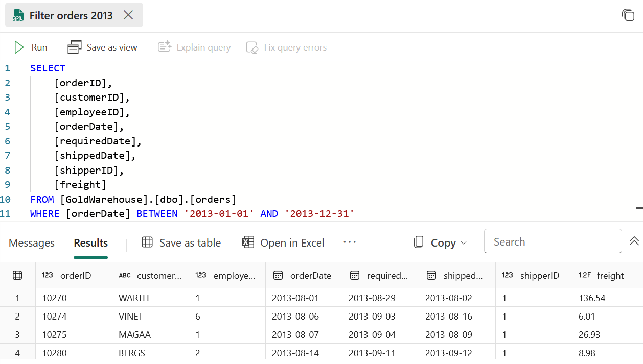Select row number 1 in results
The width and height of the screenshot is (643, 364).
coord(17,298)
